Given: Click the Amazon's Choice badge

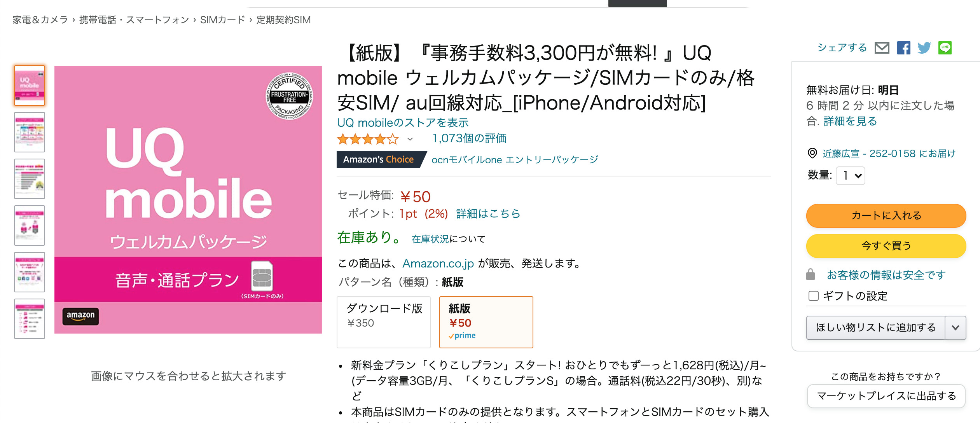Looking at the screenshot, I should (x=379, y=159).
